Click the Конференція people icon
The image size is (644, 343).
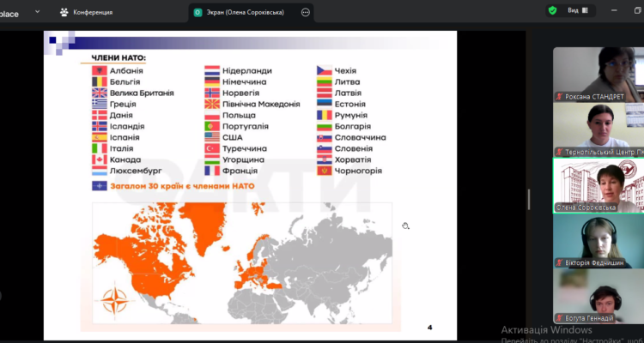64,12
